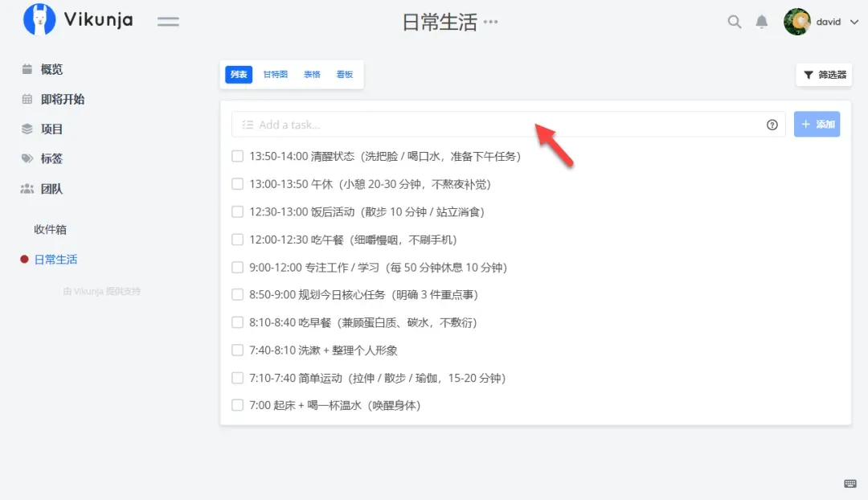
Task: Click the Vikunja llama logo
Action: click(x=39, y=20)
